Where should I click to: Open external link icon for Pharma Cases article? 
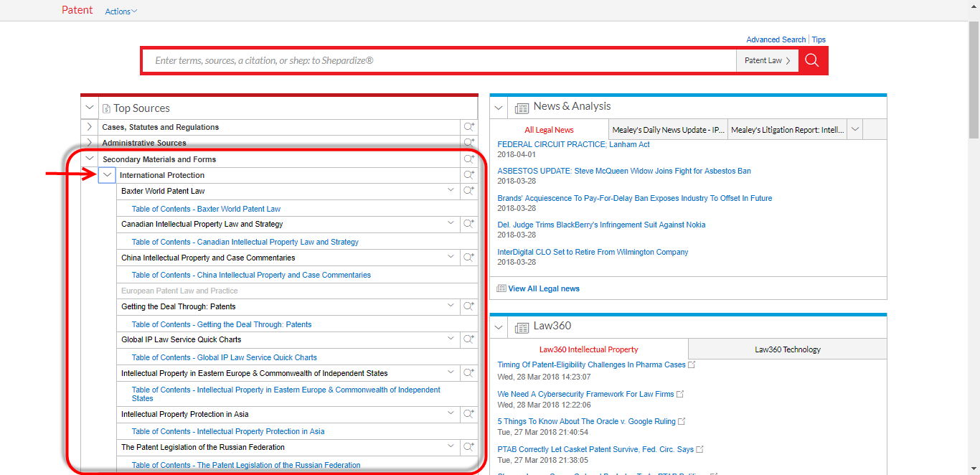tap(692, 365)
